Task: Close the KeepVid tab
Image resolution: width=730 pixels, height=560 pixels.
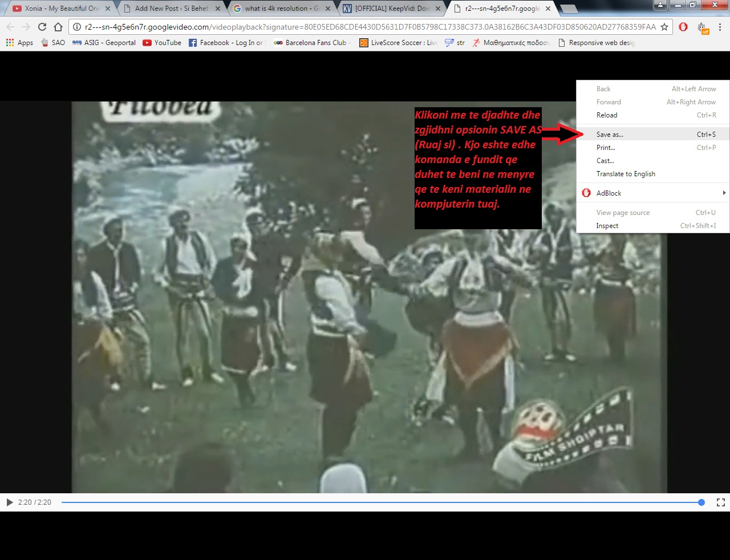Action: tap(439, 9)
